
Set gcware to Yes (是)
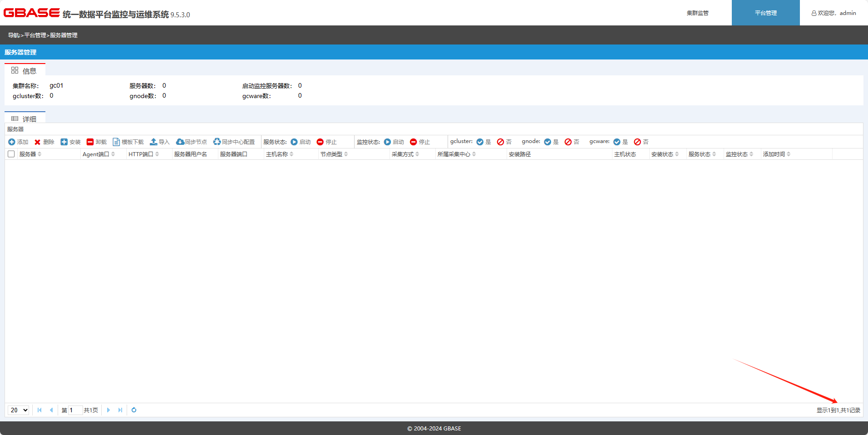tap(621, 142)
